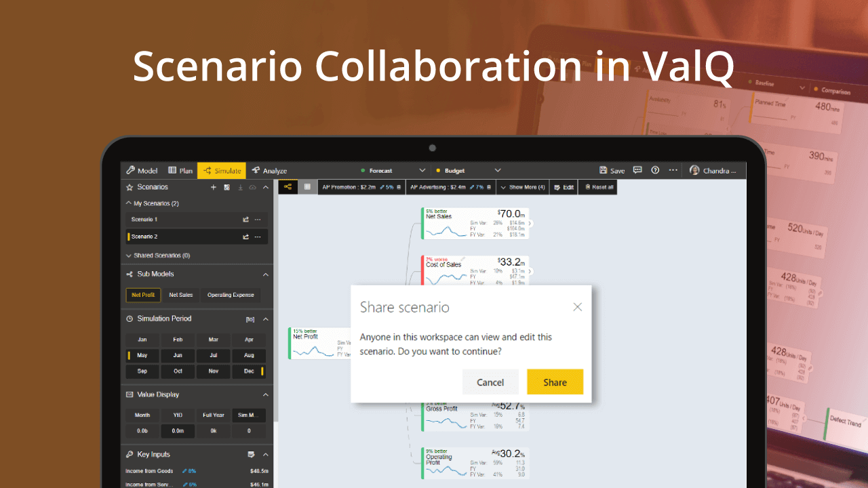Viewport: 868px width, 488px height.
Task: Click the download icon in Scenarios panel header
Action: click(241, 187)
